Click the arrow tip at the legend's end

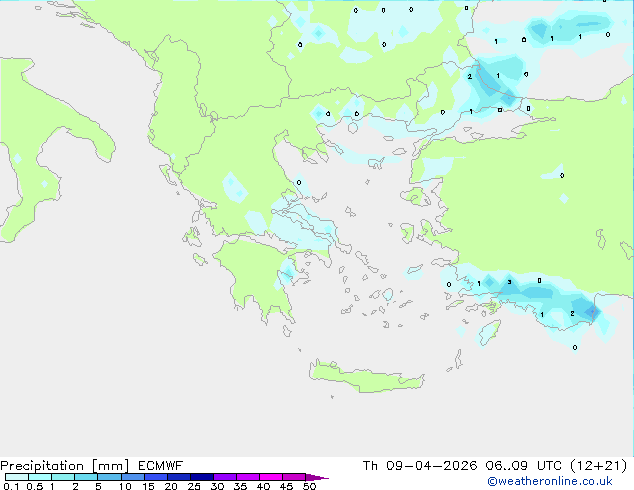click(x=317, y=477)
